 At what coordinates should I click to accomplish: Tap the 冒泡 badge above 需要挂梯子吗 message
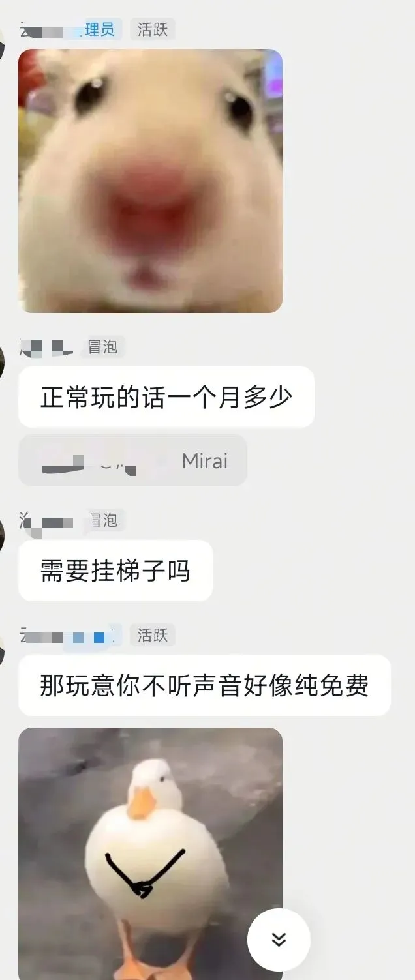pyautogui.click(x=102, y=520)
